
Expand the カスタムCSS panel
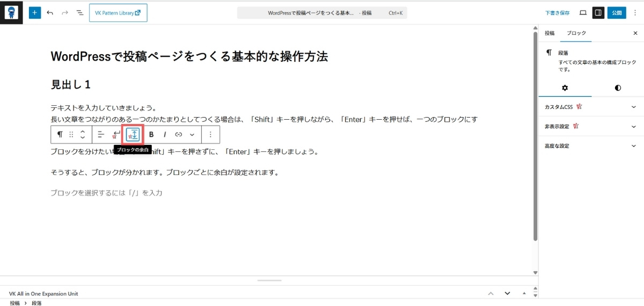coord(591,107)
